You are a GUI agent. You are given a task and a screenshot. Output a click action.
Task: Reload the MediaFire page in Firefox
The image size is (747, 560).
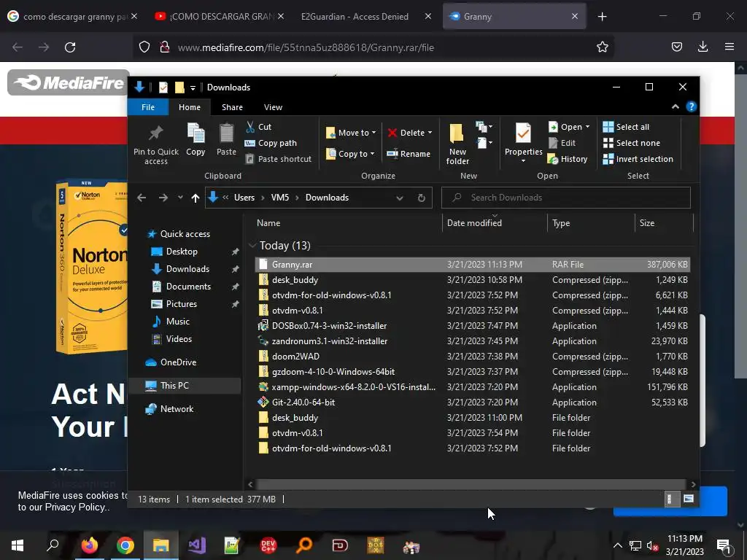pos(70,47)
